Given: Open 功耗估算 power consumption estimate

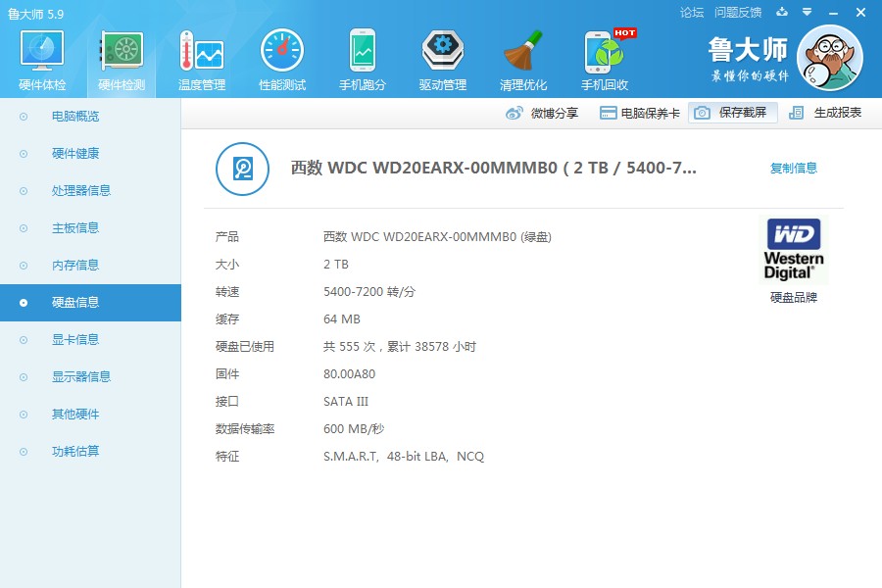Looking at the screenshot, I should tap(76, 451).
